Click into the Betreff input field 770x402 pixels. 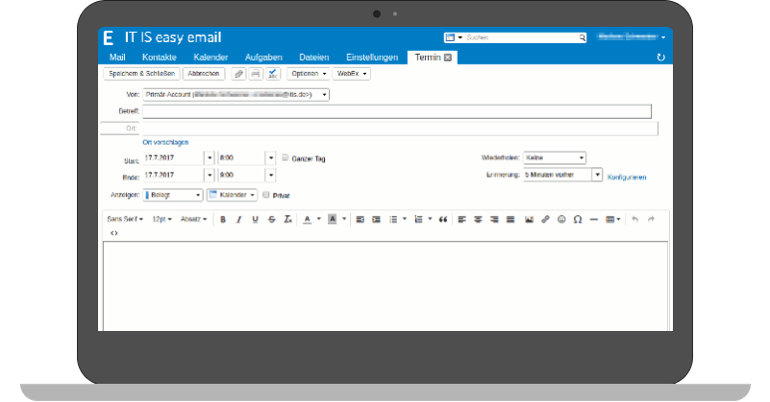pyautogui.click(x=396, y=111)
